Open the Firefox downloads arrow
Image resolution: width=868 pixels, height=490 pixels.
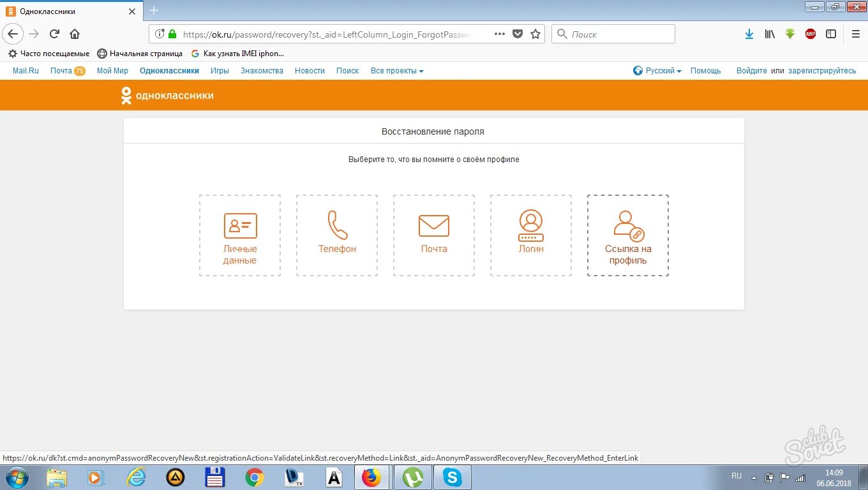(x=749, y=34)
